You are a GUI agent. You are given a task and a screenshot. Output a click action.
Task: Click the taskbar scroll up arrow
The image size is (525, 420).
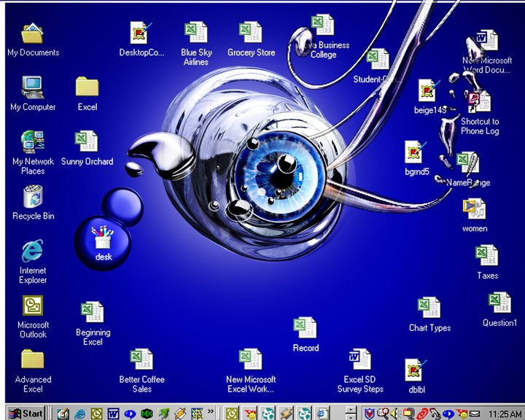point(351,409)
